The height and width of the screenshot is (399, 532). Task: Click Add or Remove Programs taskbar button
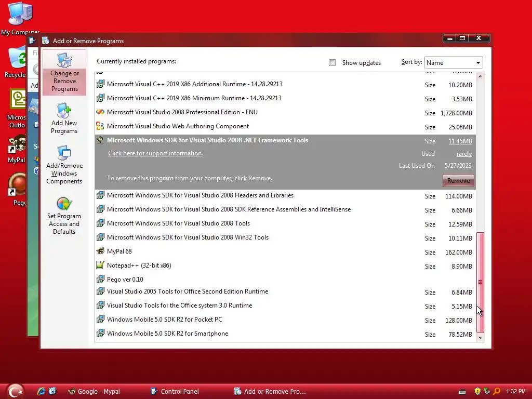(x=270, y=391)
